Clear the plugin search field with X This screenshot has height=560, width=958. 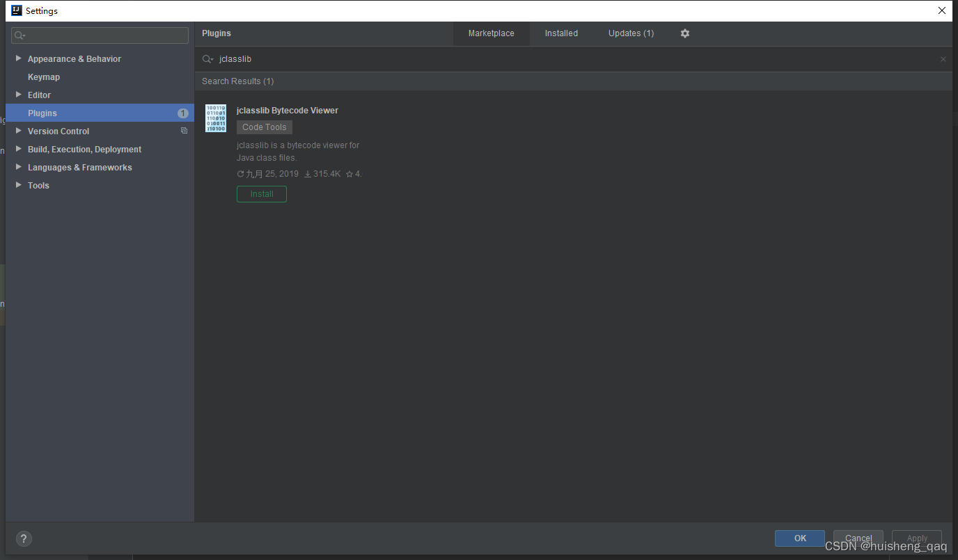[x=943, y=59]
